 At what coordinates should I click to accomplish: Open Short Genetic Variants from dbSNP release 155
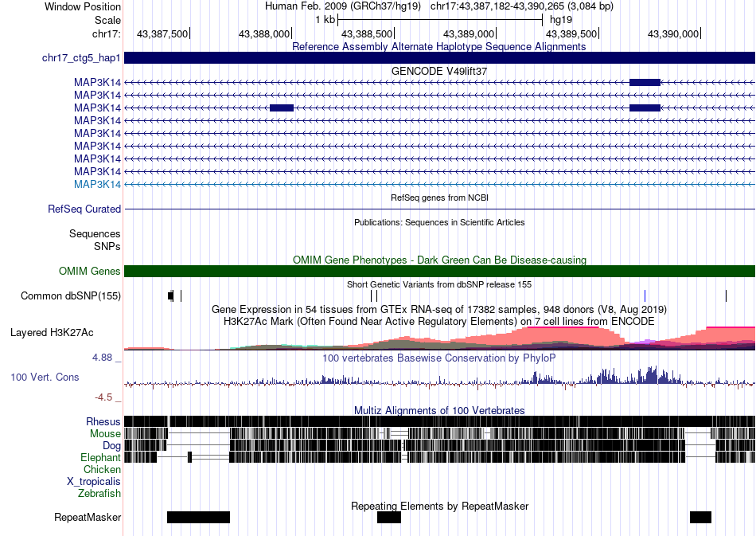(439, 284)
